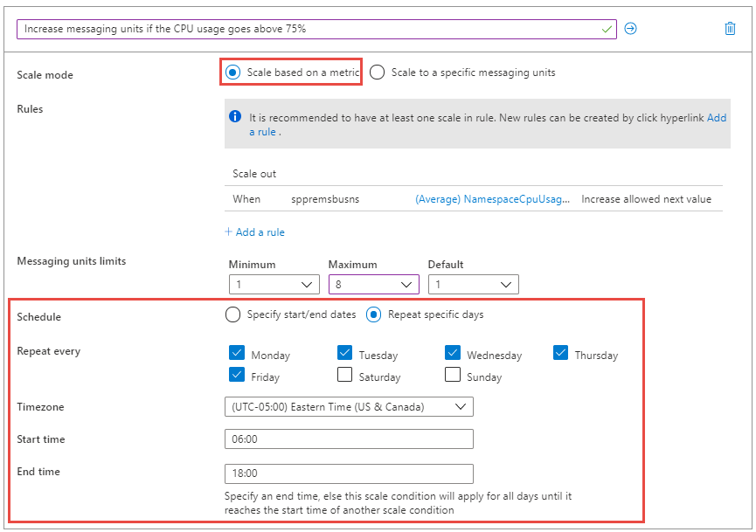Uncheck the Monday checkbox
756x532 pixels.
[x=237, y=353]
